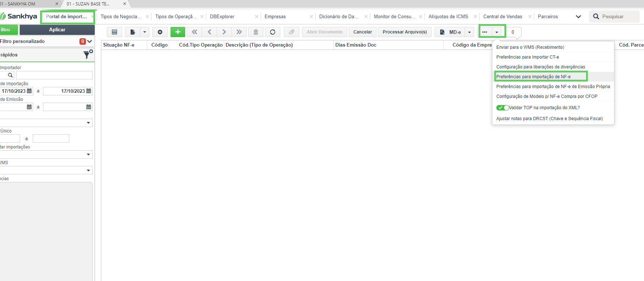Open the settings gear in toolbar
644x281 pixels.
coord(160,32)
